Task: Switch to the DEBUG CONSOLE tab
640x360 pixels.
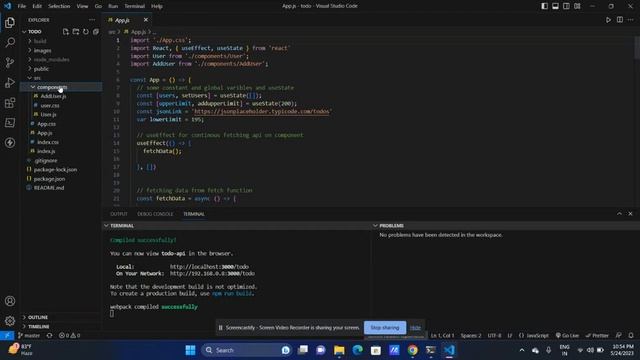Action: pyautogui.click(x=155, y=214)
